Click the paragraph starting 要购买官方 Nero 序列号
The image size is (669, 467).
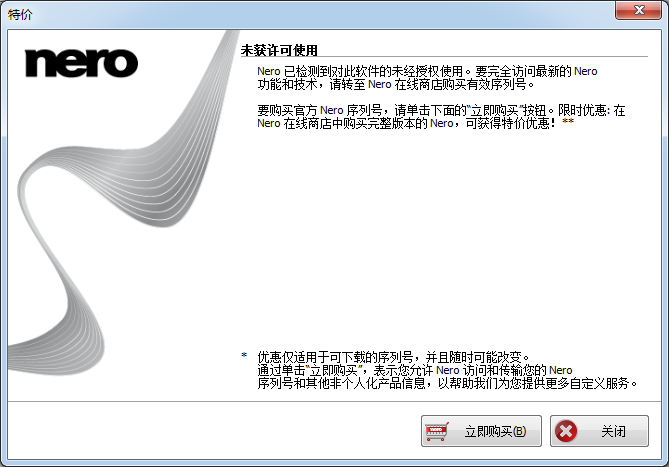(x=441, y=117)
